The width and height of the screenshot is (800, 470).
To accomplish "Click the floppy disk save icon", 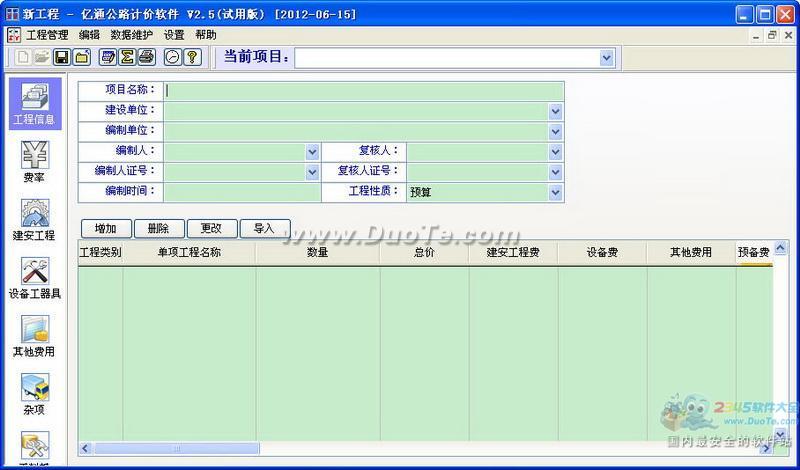I will [62, 57].
